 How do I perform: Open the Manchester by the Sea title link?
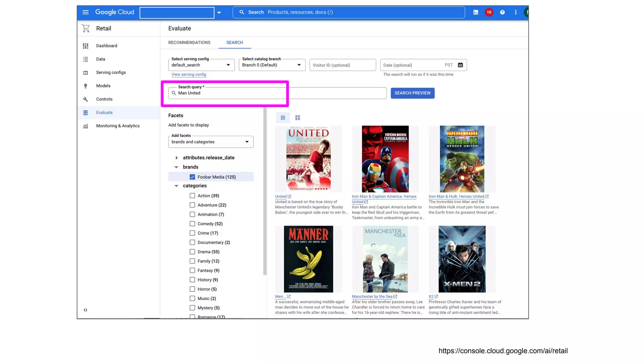pyautogui.click(x=372, y=296)
